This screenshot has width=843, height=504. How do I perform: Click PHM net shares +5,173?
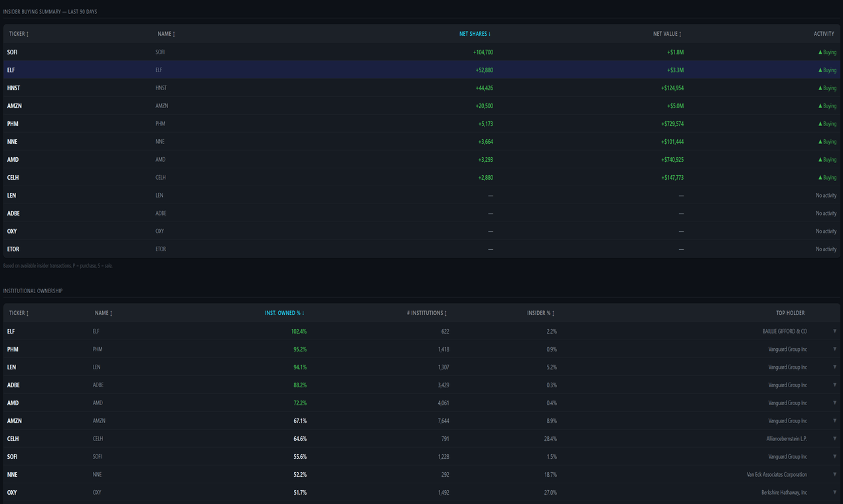tap(486, 123)
